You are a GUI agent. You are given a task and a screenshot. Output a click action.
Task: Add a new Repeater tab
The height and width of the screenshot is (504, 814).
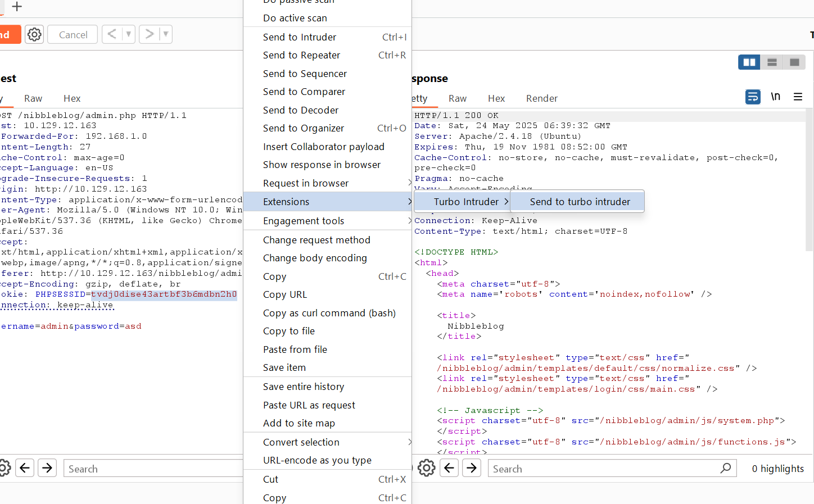(x=17, y=7)
